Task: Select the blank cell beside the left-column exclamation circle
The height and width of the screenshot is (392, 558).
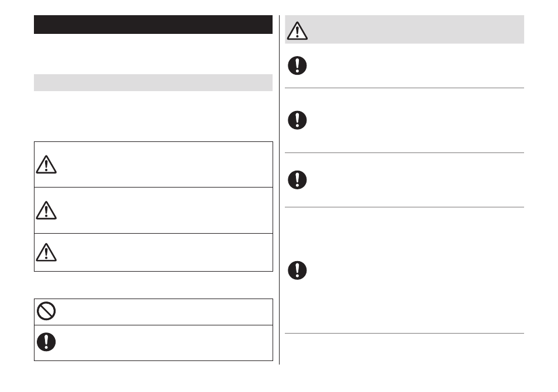Action: point(165,343)
